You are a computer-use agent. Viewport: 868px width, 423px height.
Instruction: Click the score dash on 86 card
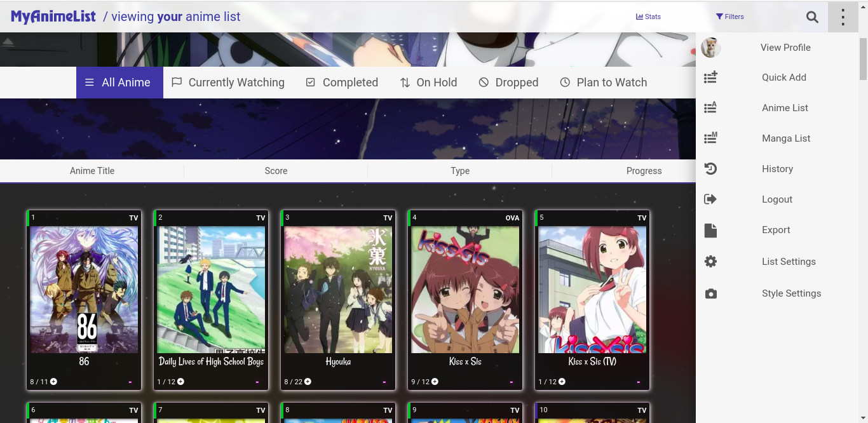coord(130,382)
